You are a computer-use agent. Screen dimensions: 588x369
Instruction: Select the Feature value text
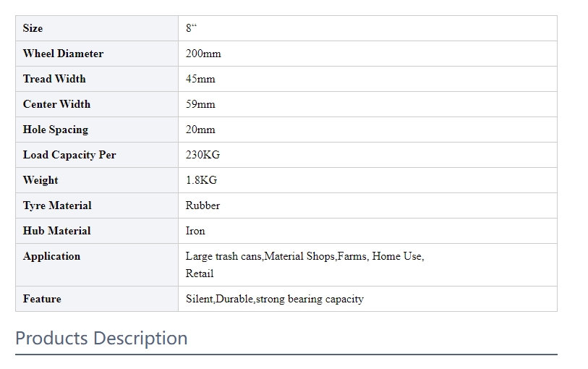click(274, 299)
